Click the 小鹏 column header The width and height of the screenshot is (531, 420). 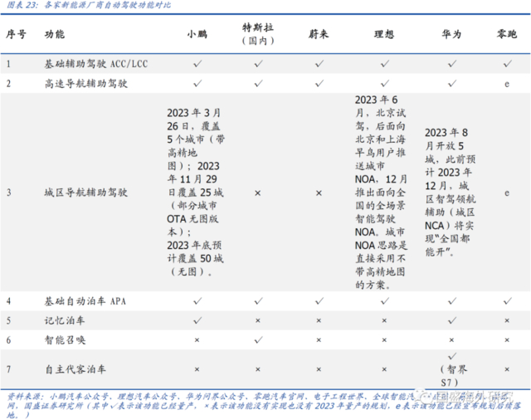pos(197,34)
